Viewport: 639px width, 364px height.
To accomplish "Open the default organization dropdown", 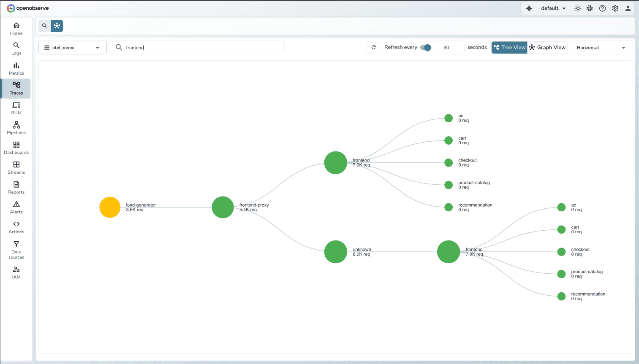I will [553, 8].
